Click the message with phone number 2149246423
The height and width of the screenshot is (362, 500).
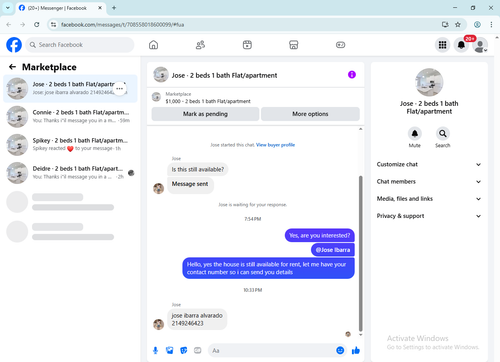click(197, 319)
